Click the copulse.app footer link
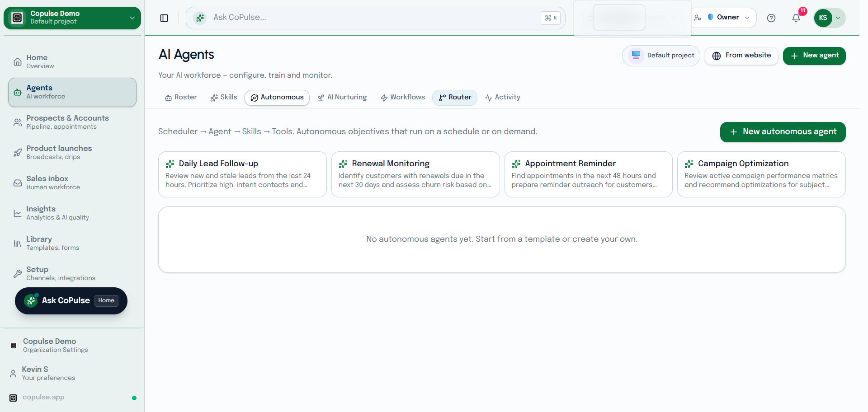This screenshot has width=868, height=412. (43, 398)
